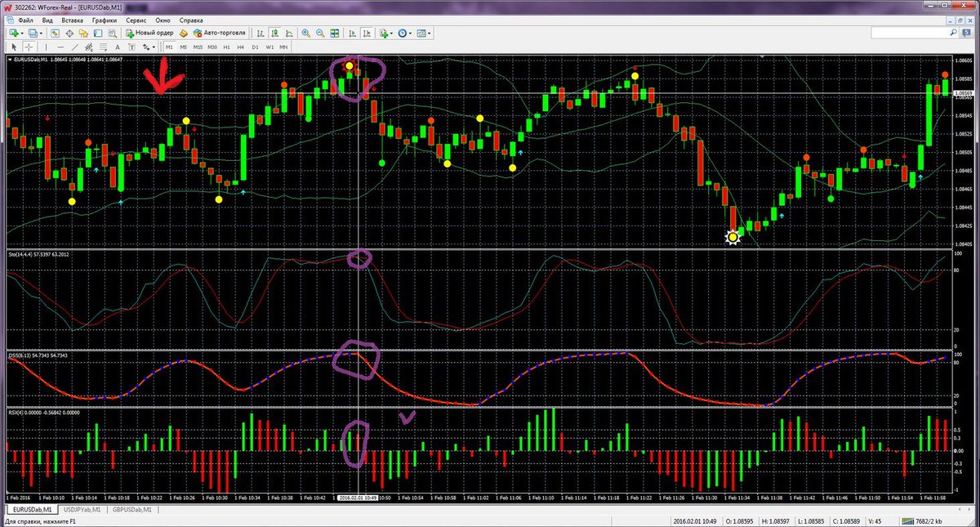Switch timeframe to M5
The height and width of the screenshot is (527, 980).
[x=184, y=47]
